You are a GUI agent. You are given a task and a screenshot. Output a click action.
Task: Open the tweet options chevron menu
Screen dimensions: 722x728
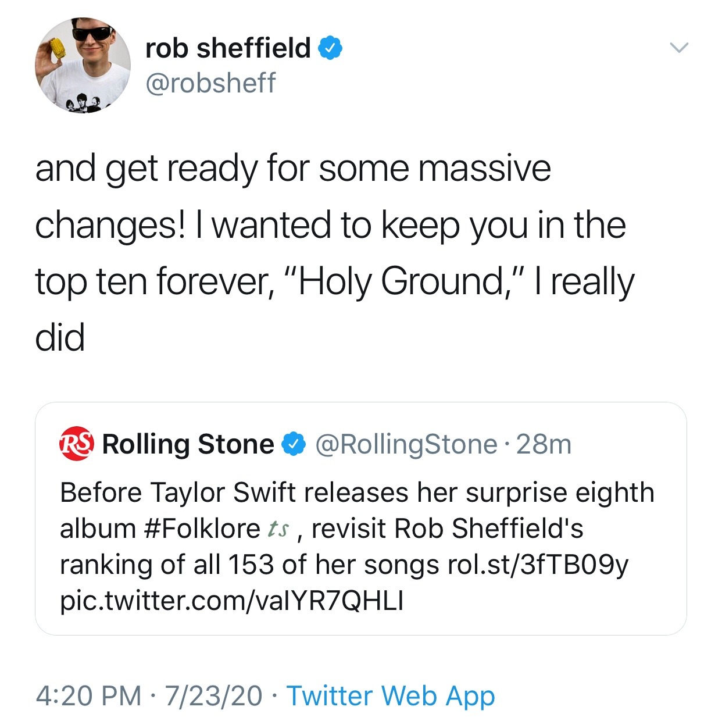[x=678, y=48]
